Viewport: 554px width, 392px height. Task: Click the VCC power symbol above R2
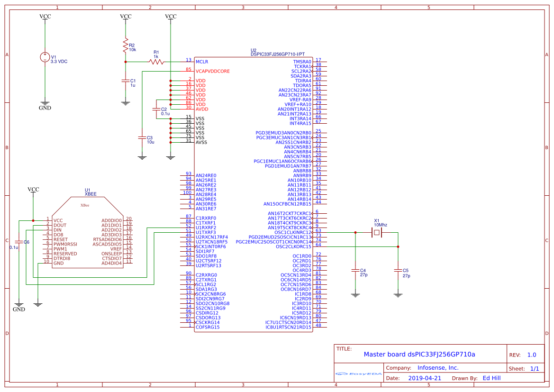126,17
